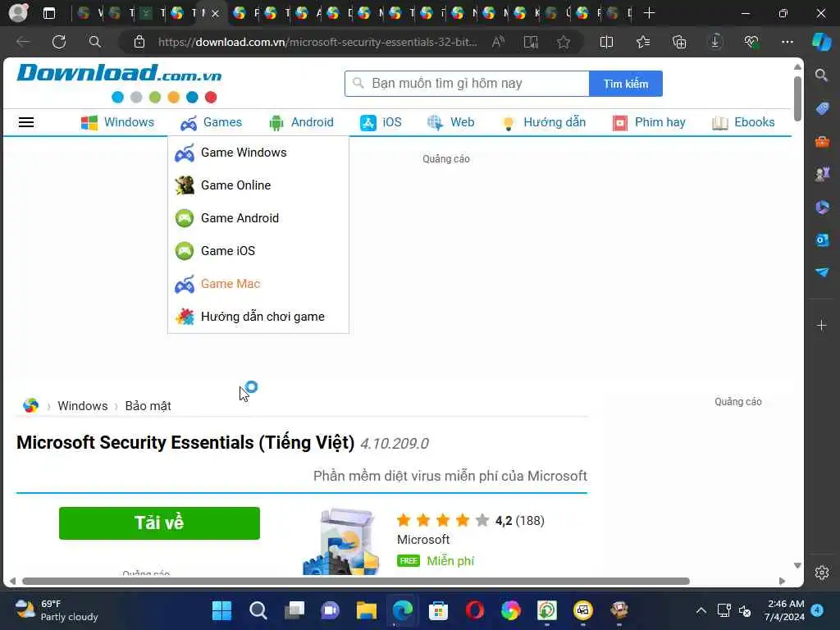
Task: Open sidebar games chess icon
Action: [x=822, y=174]
